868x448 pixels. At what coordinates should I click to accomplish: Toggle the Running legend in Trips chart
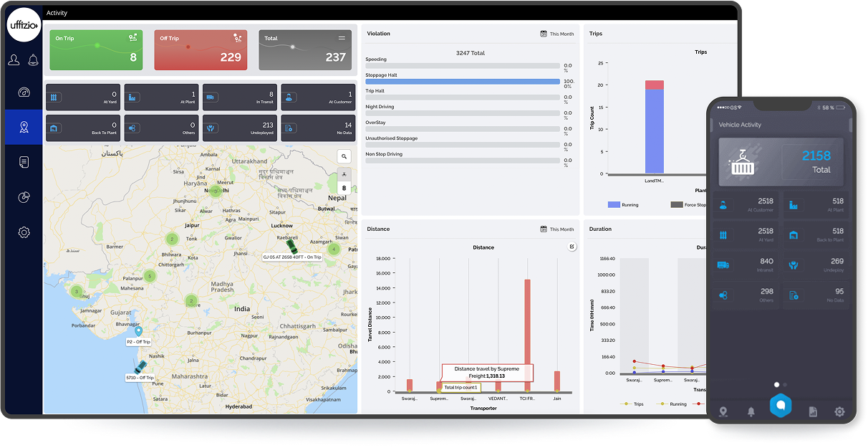tap(623, 205)
